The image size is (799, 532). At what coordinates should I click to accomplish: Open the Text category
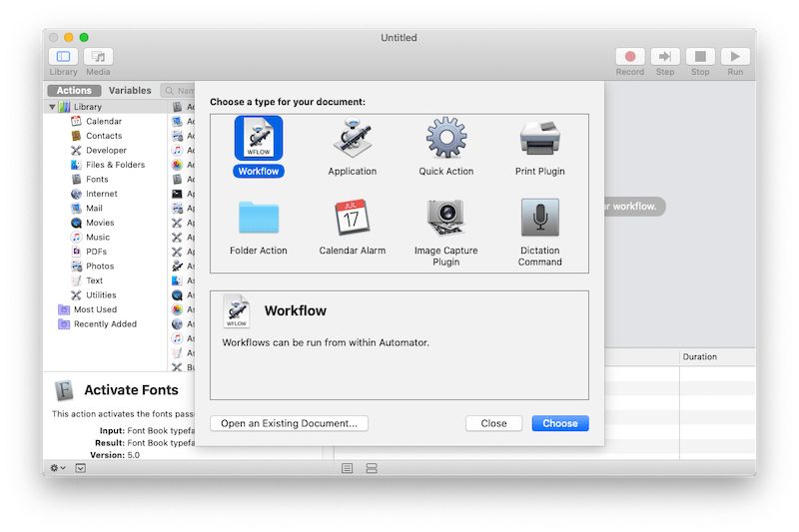(x=94, y=280)
